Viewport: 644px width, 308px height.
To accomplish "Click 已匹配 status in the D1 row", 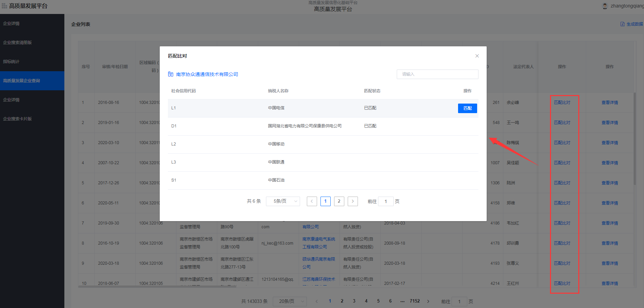I will pyautogui.click(x=370, y=126).
